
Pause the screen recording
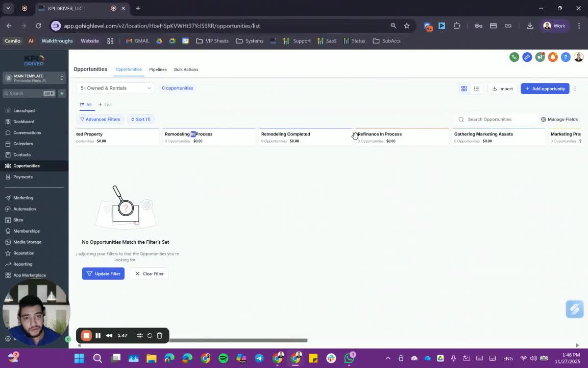pos(98,336)
